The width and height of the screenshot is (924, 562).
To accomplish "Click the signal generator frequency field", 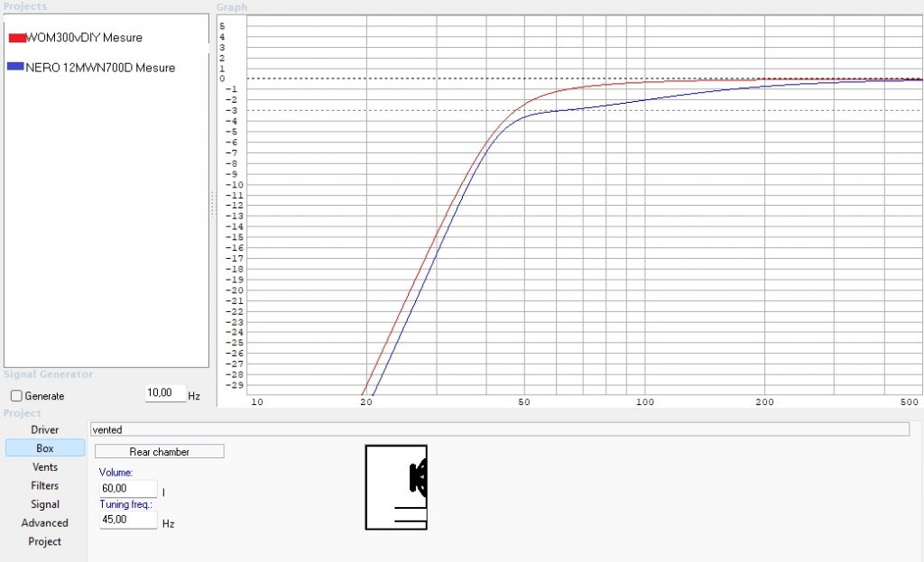I will (164, 394).
